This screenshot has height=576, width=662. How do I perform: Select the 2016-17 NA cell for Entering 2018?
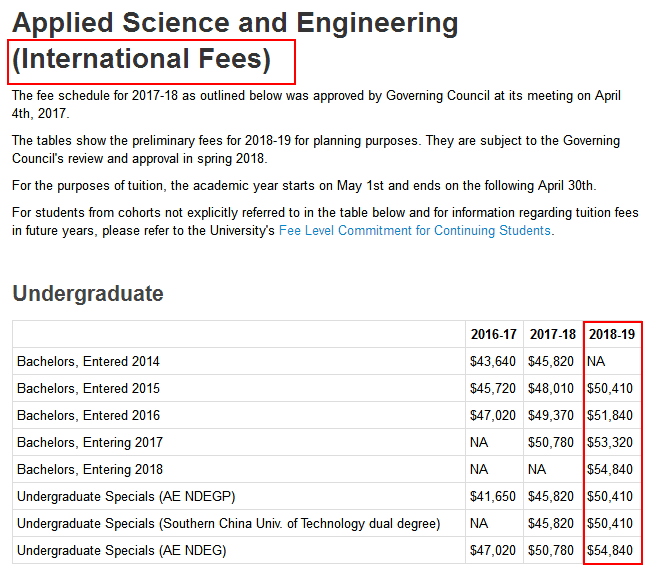click(479, 470)
